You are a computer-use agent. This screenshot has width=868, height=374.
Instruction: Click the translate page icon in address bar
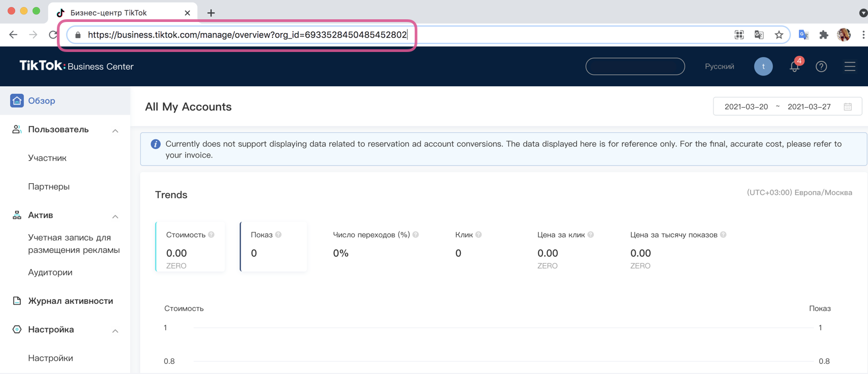pos(759,35)
